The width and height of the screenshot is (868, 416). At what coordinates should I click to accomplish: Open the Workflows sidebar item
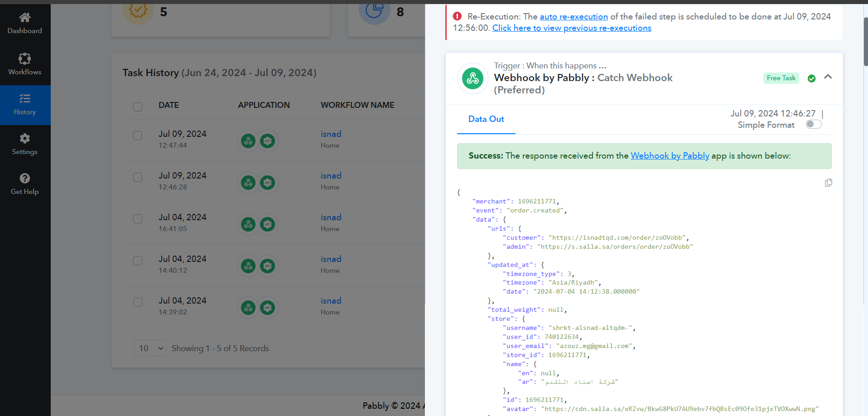(25, 64)
